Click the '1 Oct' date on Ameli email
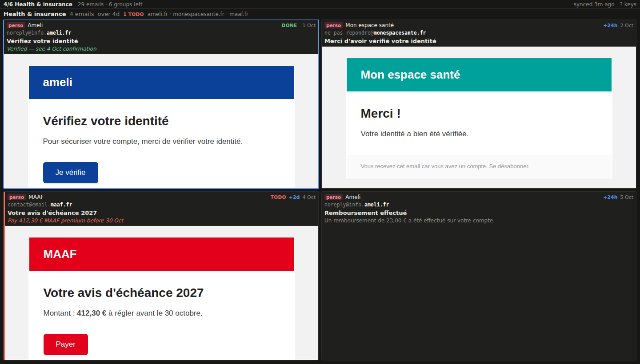Image resolution: width=640 pixels, height=364 pixels. 309,25
